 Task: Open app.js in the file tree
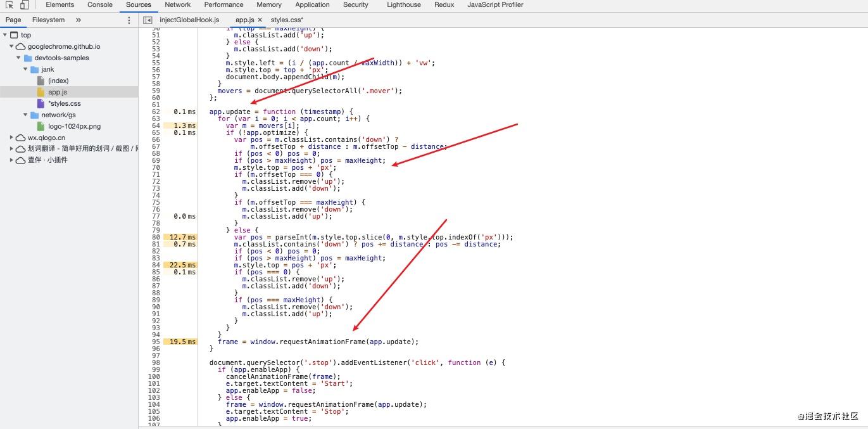pos(58,93)
